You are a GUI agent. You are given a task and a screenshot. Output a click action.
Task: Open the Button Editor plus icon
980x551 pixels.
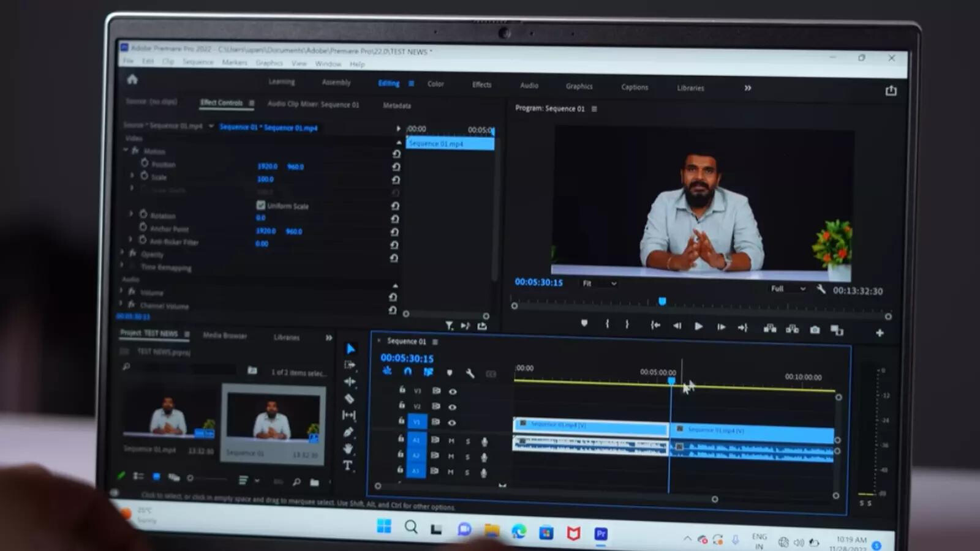coord(880,332)
